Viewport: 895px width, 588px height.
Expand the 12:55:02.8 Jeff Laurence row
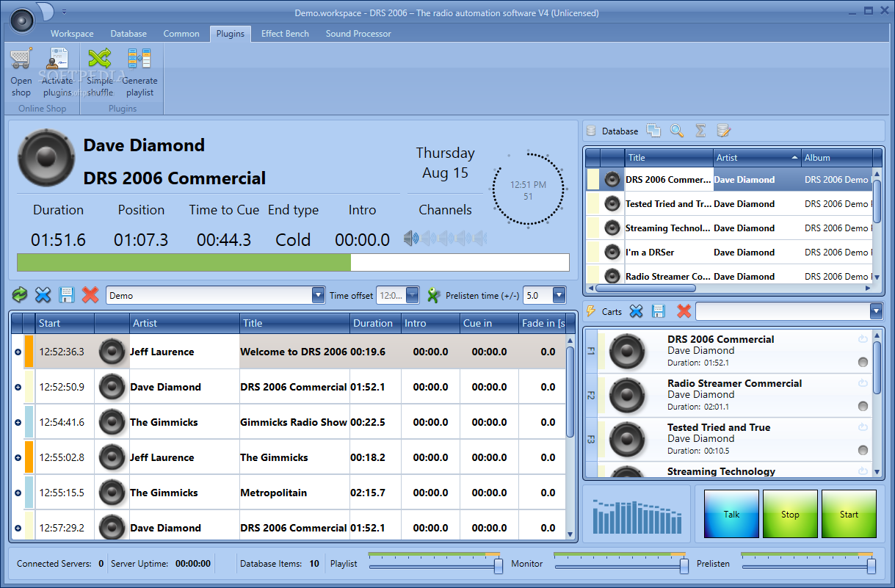(18, 457)
